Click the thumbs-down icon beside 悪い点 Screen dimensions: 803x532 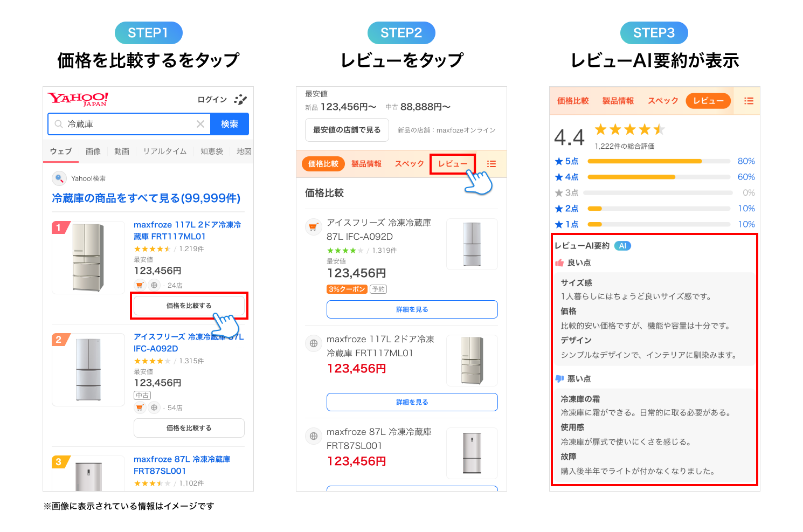point(558,378)
